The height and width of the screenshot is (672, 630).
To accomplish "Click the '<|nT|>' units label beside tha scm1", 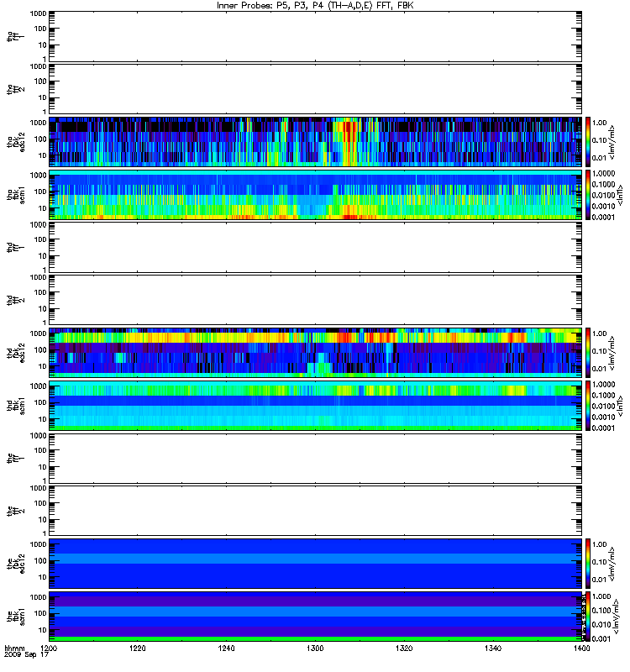I will click(x=619, y=195).
